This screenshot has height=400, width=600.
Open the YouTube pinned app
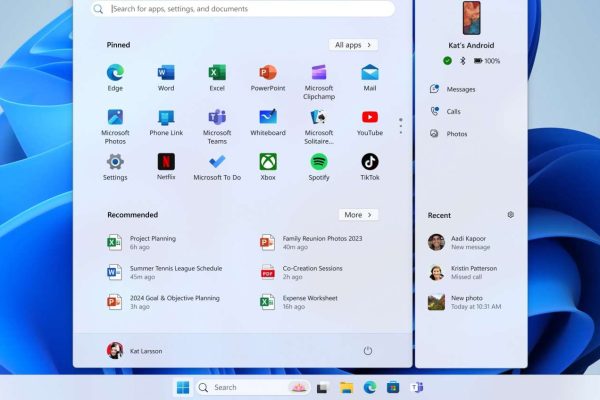pos(370,123)
